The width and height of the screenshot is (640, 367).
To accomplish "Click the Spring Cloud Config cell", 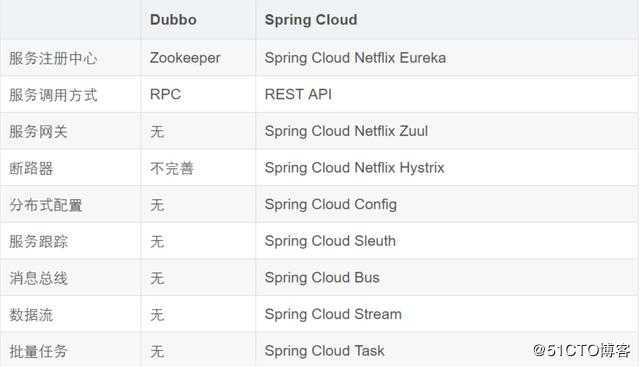I will click(x=331, y=205).
